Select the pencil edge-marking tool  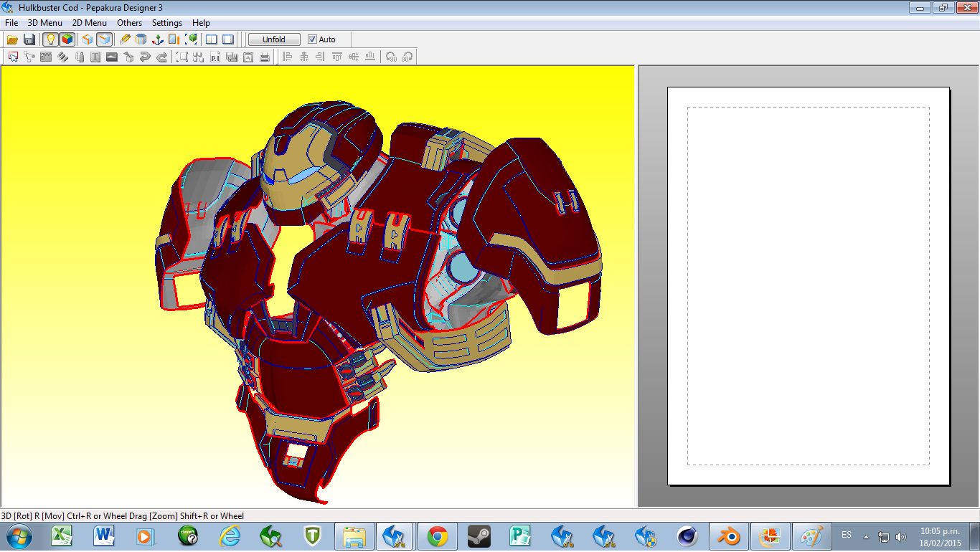126,39
